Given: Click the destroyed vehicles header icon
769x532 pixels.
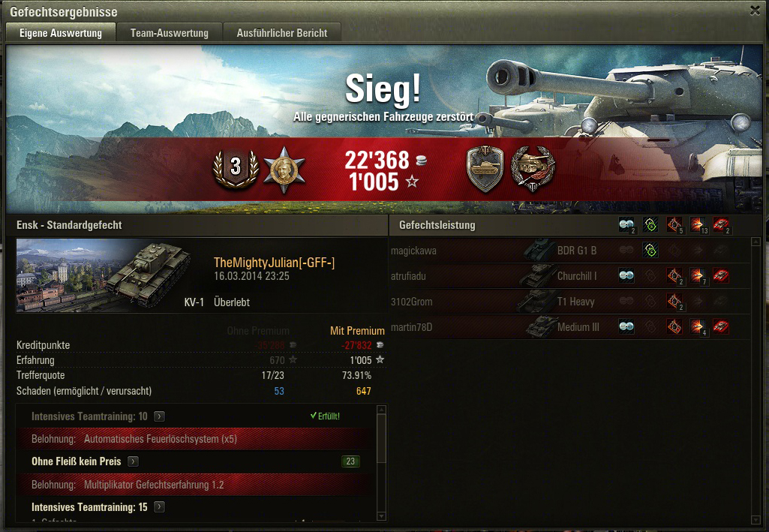Looking at the screenshot, I should (721, 226).
